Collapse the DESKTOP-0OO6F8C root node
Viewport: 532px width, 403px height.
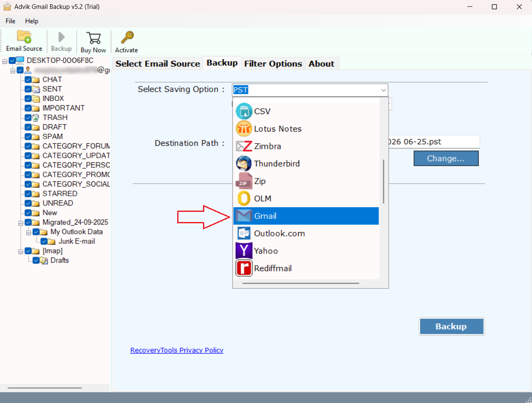coord(5,61)
